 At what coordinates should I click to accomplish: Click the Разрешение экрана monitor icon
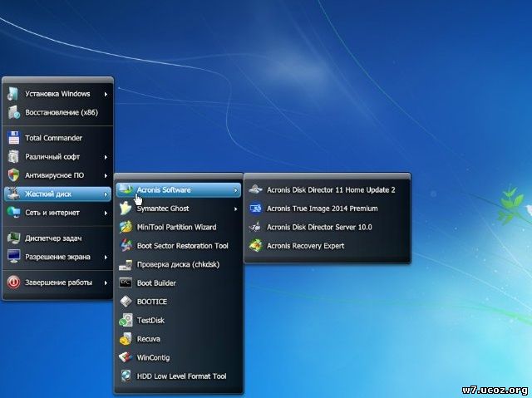pyautogui.click(x=13, y=257)
